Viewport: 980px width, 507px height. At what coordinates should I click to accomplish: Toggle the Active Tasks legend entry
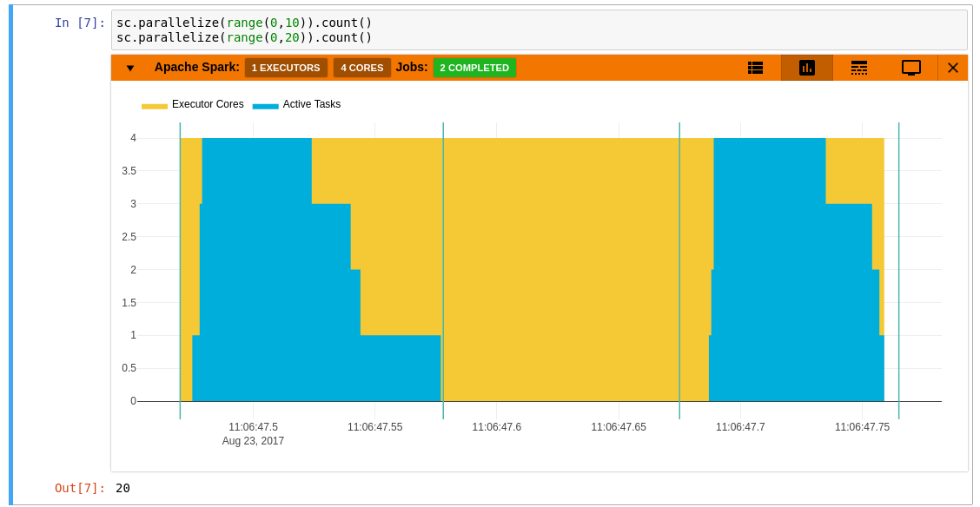297,104
